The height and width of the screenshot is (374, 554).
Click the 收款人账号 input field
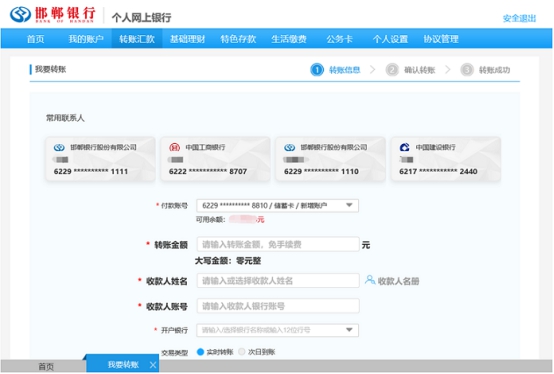pos(278,306)
